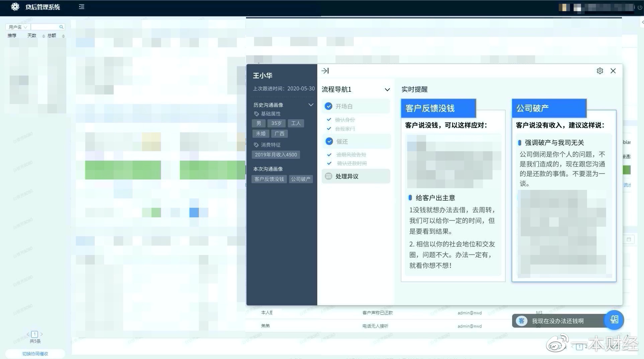Click the 实时提醒 title
The height and width of the screenshot is (359, 644).
[414, 89]
